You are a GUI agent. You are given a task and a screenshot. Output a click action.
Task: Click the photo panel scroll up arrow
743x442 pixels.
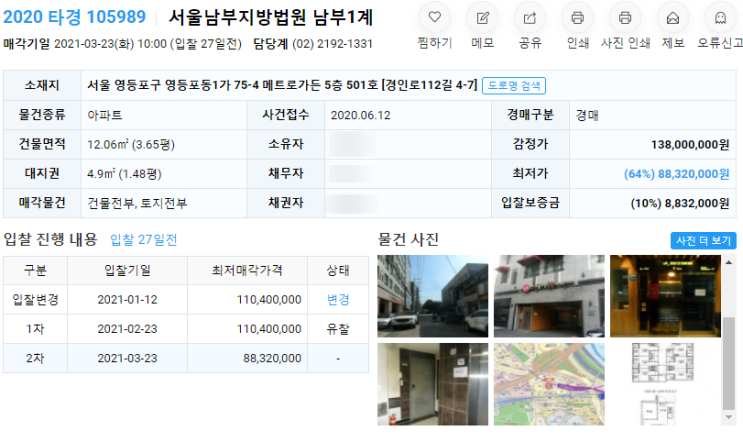coord(729,262)
